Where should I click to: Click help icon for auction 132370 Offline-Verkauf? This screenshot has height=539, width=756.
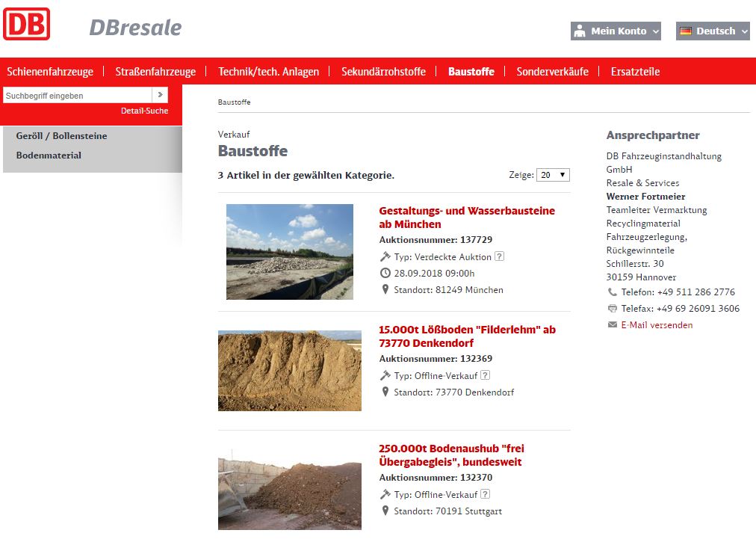pos(486,493)
